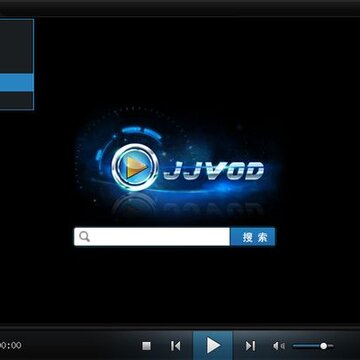Click the volume slider's round handle
360x360 pixels.
[323, 346]
